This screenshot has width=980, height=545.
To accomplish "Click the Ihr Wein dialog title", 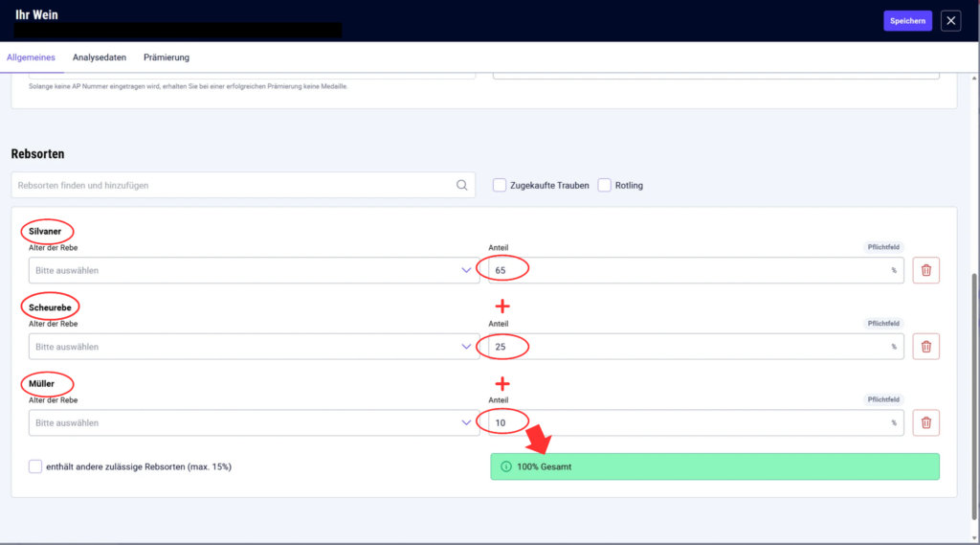I will [37, 14].
